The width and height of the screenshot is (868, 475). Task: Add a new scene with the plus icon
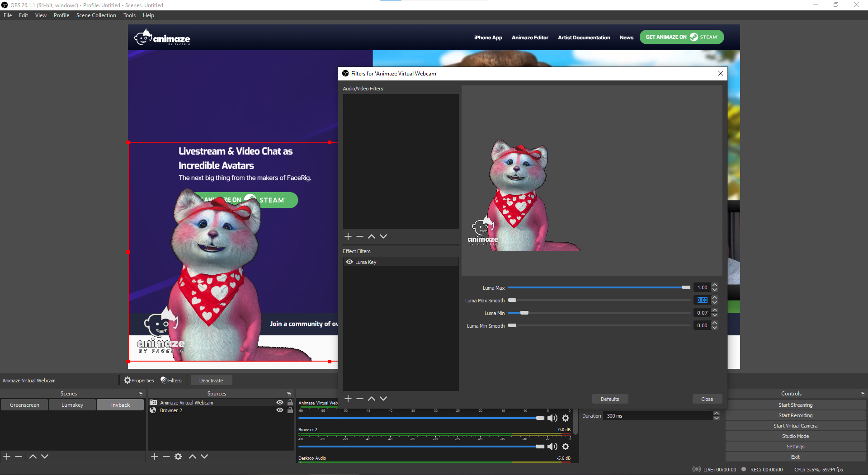[6, 456]
